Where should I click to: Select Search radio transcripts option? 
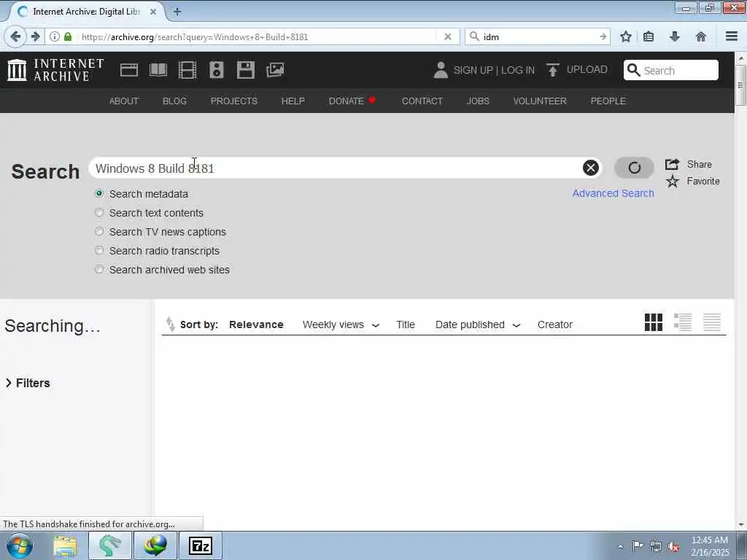99,251
